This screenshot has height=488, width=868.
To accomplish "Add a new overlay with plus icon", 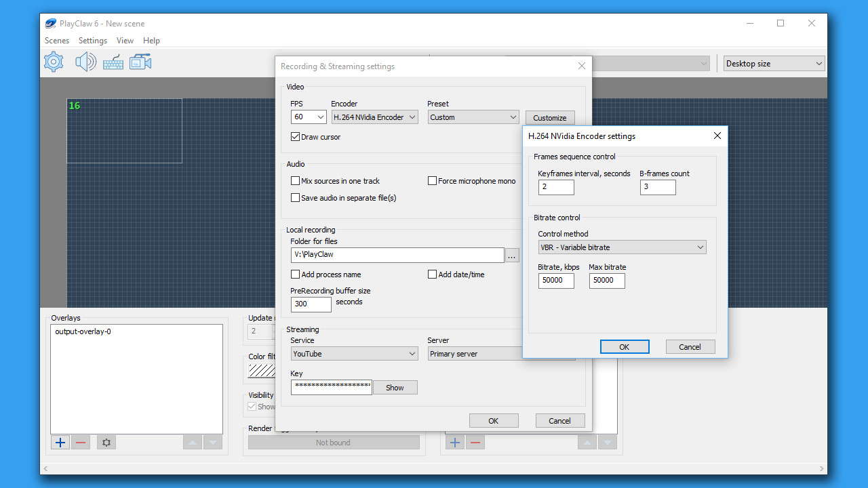I will click(x=60, y=442).
